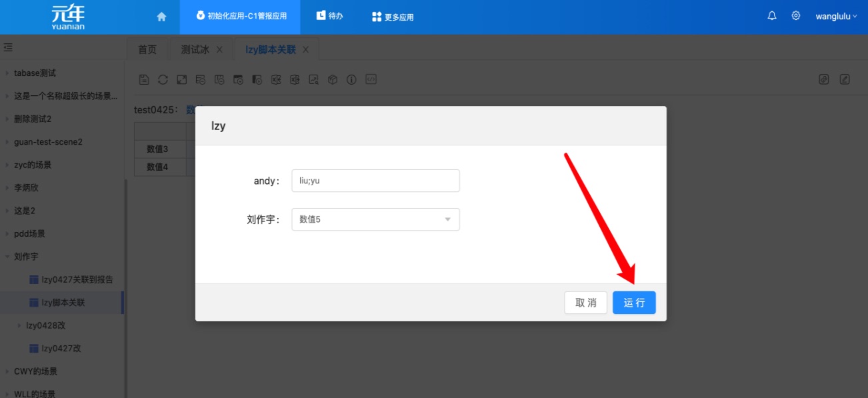The height and width of the screenshot is (398, 868).
Task: Open the wanglulu user menu
Action: (836, 17)
